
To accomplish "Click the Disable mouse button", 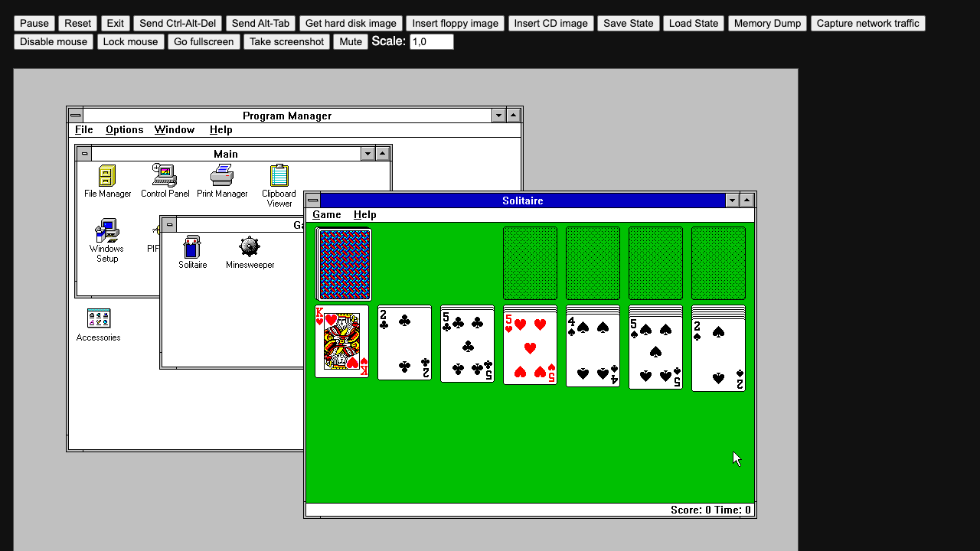I will coord(54,41).
